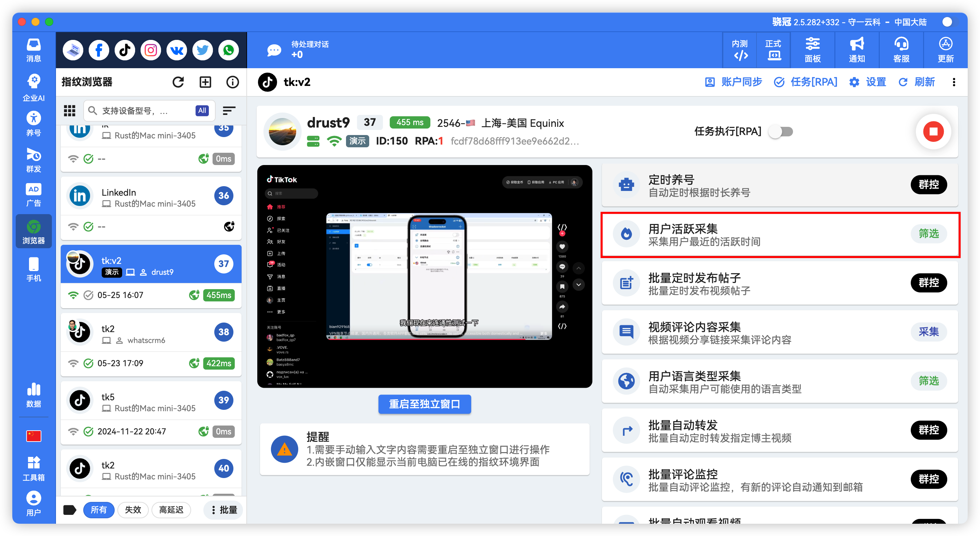Open 客服 customer service
This screenshot has height=536, width=980.
(x=901, y=50)
